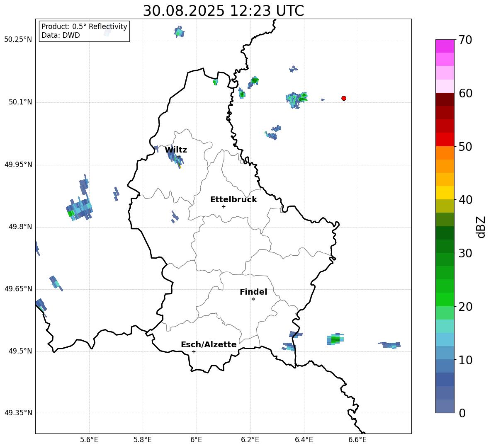Screen dimensions: 491x448
Task: Click the Esch/Alzette station cross marker
Action: [x=194, y=351]
